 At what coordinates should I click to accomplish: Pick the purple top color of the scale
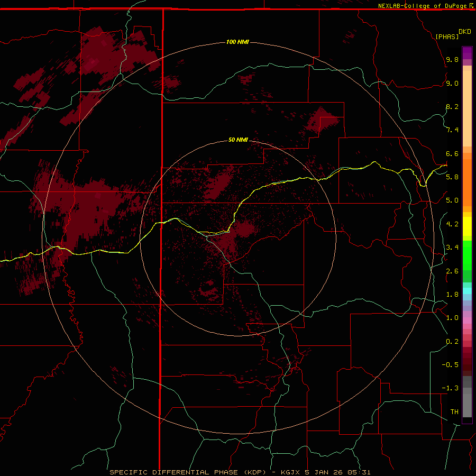[x=467, y=53]
